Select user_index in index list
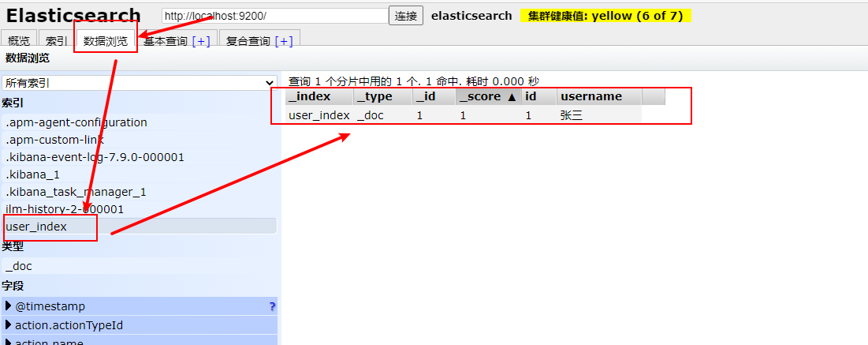Viewport: 868px width, 345px height. [139, 227]
